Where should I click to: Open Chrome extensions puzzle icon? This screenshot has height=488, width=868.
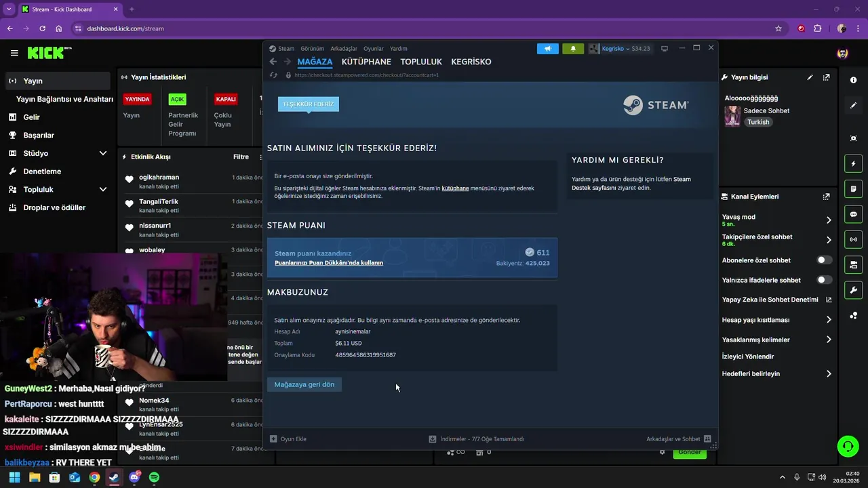point(817,28)
